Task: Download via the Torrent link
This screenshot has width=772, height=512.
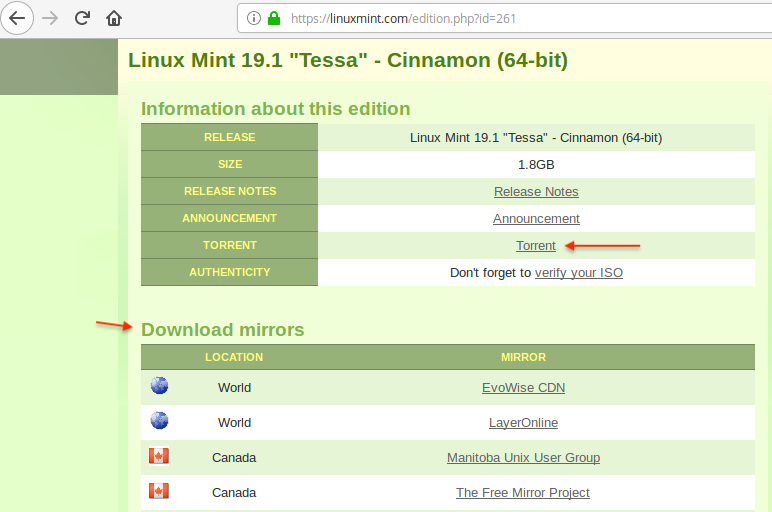Action: click(x=536, y=246)
